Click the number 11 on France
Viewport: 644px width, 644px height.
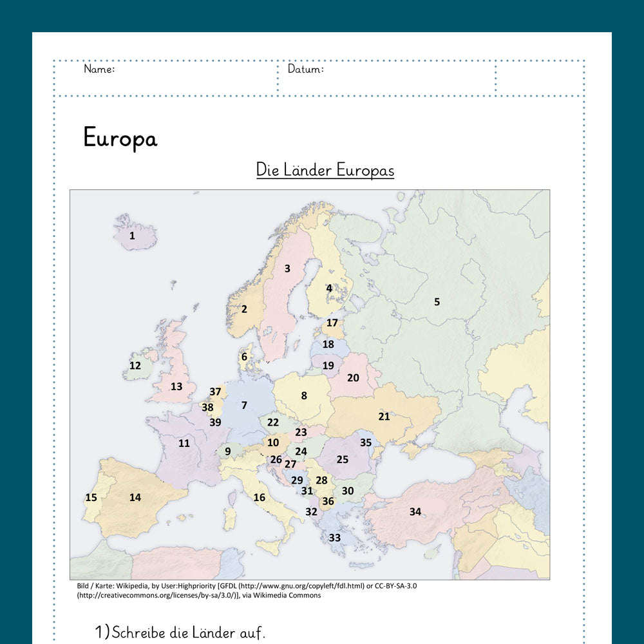[184, 443]
